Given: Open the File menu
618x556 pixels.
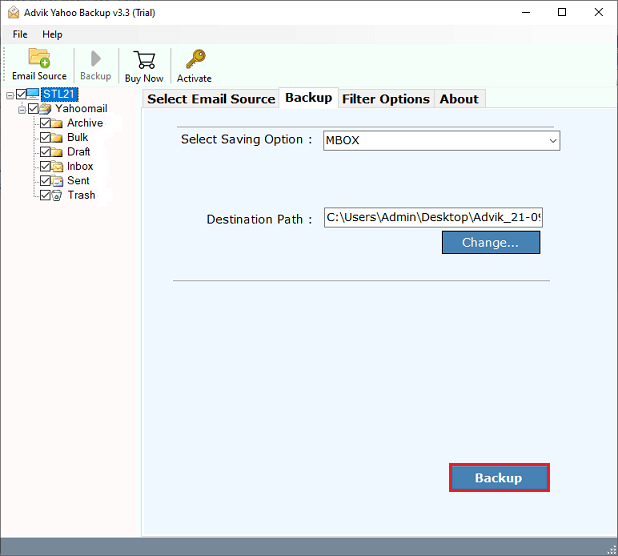Looking at the screenshot, I should tap(20, 34).
